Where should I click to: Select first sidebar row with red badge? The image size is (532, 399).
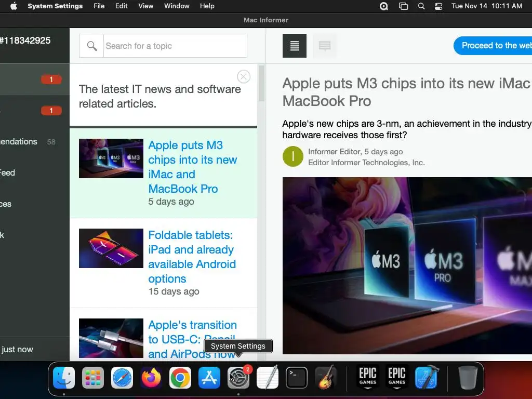click(x=35, y=79)
